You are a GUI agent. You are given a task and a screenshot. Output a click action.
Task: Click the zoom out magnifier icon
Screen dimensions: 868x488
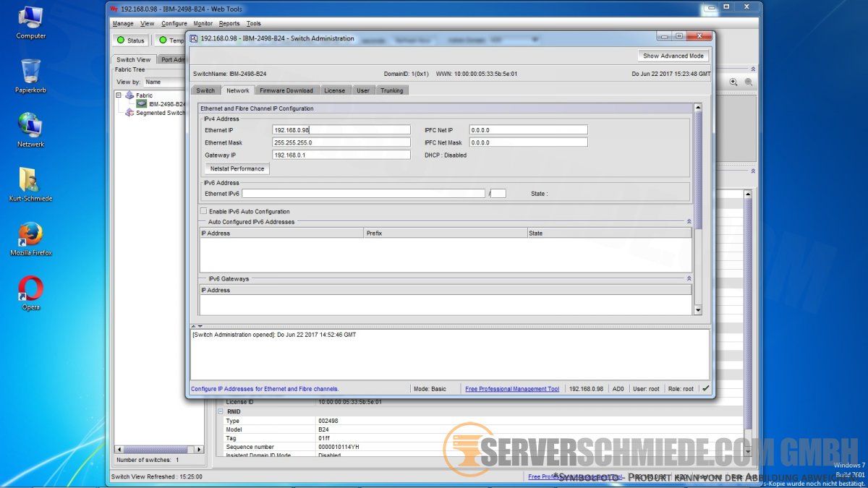tap(748, 82)
